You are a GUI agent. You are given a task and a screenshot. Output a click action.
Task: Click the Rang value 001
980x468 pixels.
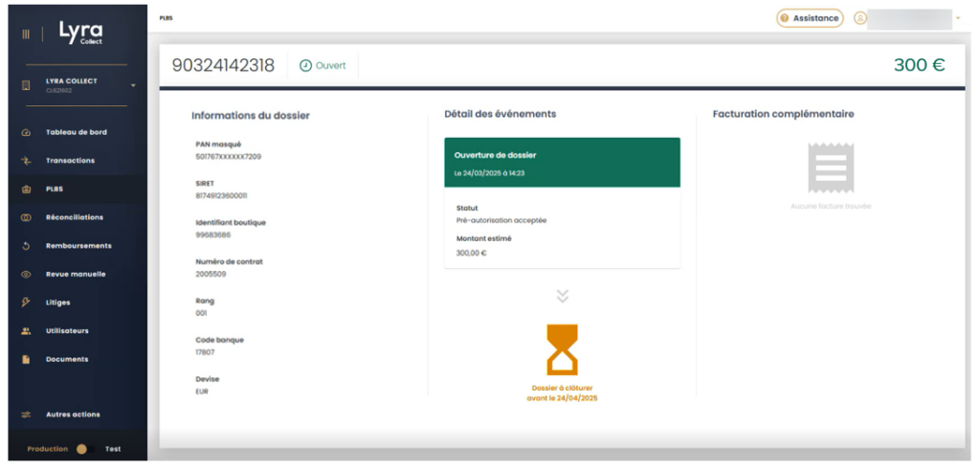click(x=201, y=313)
